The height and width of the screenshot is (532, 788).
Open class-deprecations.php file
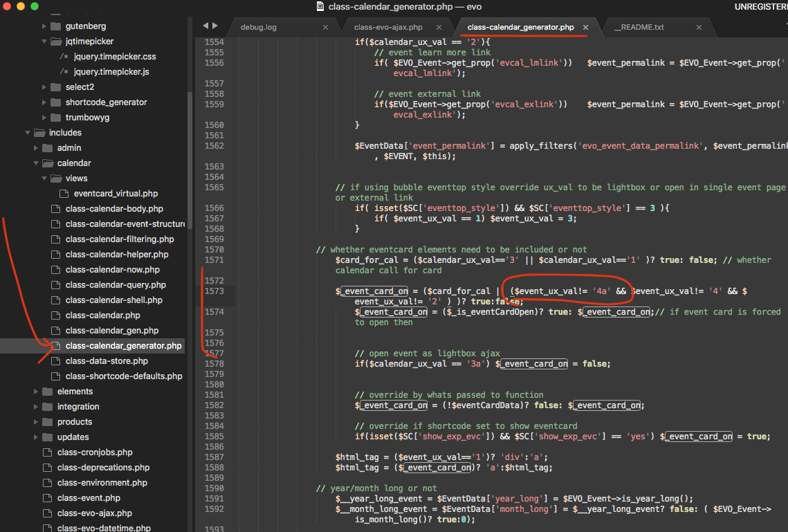[x=104, y=468]
